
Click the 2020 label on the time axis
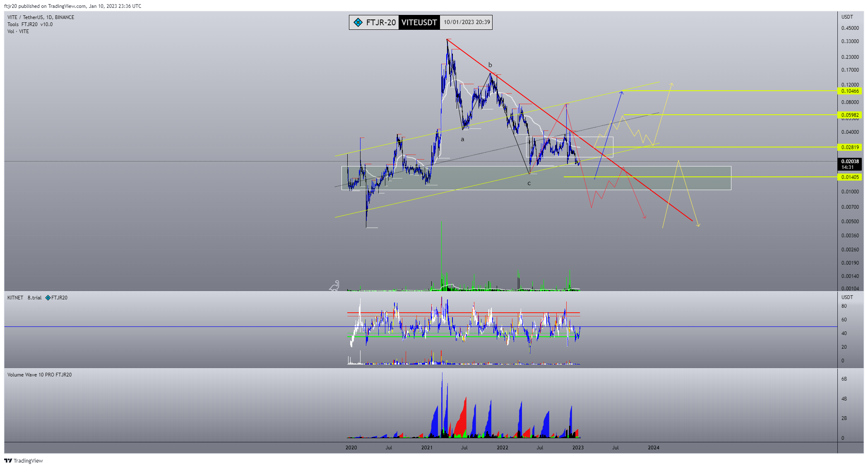[351, 448]
